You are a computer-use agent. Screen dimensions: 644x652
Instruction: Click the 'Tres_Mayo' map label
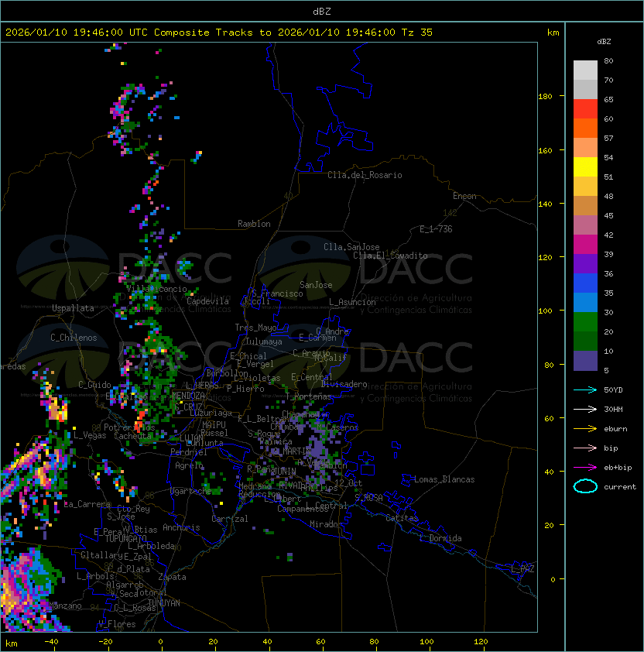[255, 328]
